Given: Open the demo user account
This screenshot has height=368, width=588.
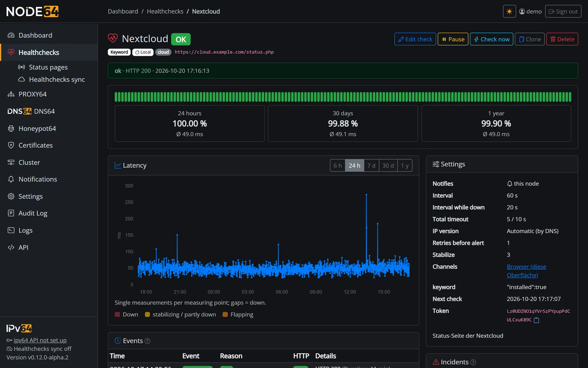Looking at the screenshot, I should pyautogui.click(x=530, y=11).
